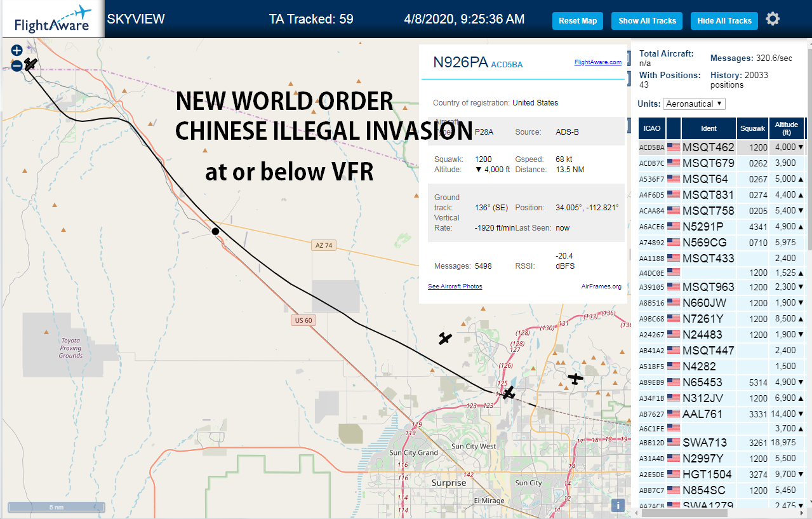812x519 pixels.
Task: Click ICAO code A4DC0E row
Action: (722, 273)
